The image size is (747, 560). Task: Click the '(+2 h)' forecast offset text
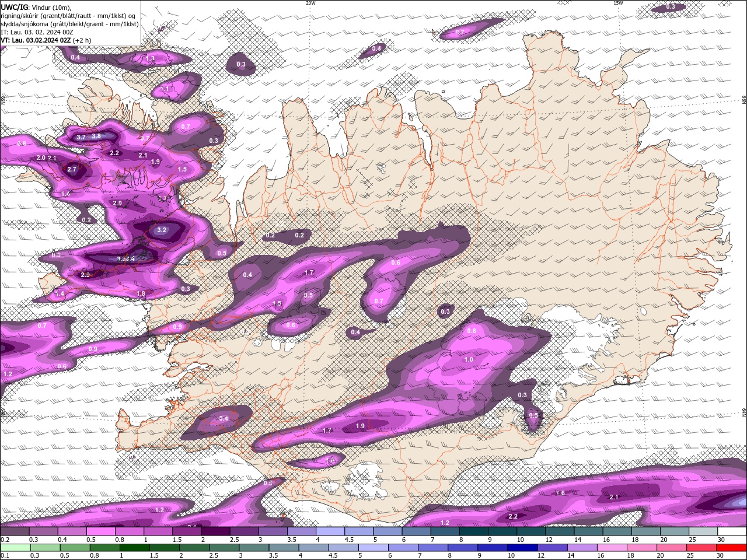coord(82,40)
